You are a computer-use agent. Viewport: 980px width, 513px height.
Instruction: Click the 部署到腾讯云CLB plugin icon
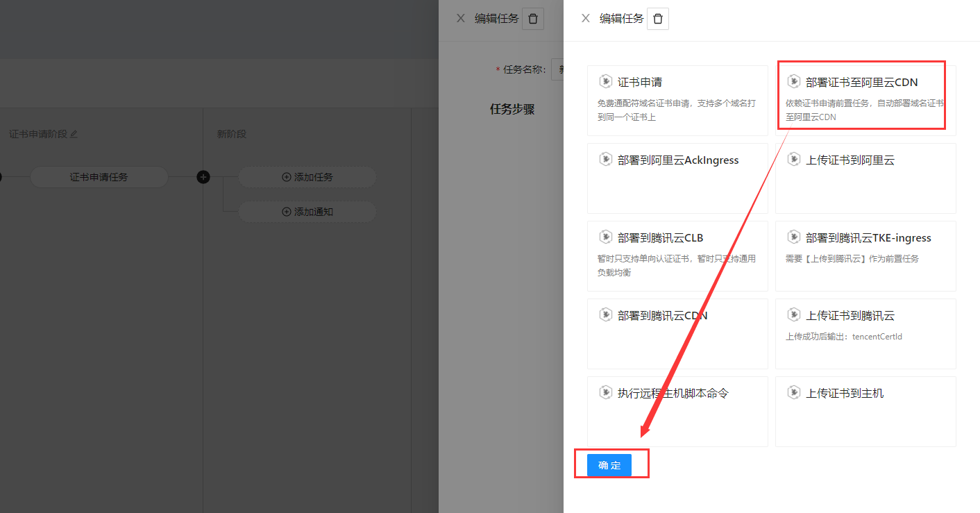pos(605,237)
